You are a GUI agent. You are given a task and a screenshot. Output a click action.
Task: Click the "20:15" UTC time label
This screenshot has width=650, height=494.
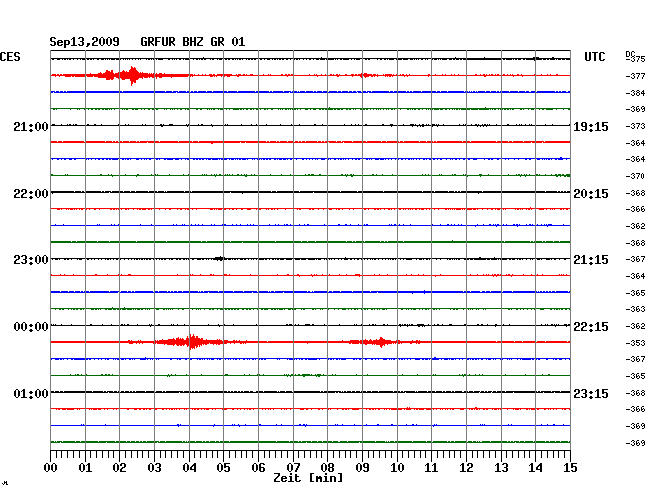pos(591,194)
